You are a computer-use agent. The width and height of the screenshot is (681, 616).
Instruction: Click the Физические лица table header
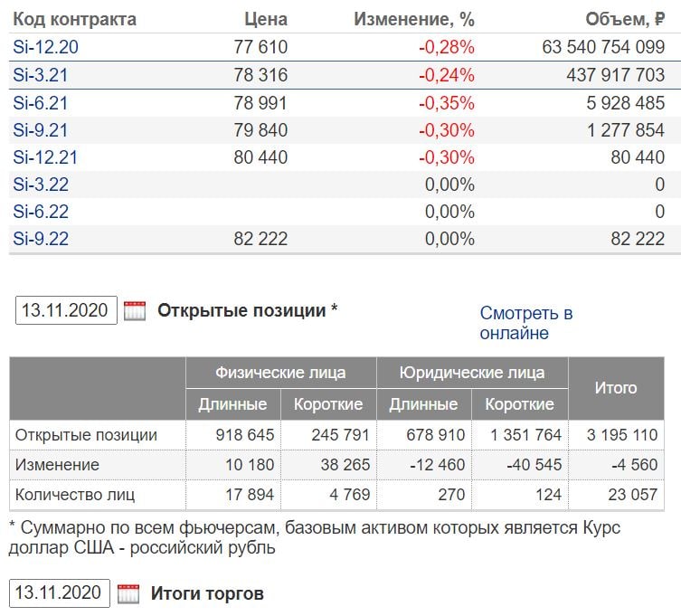click(280, 373)
